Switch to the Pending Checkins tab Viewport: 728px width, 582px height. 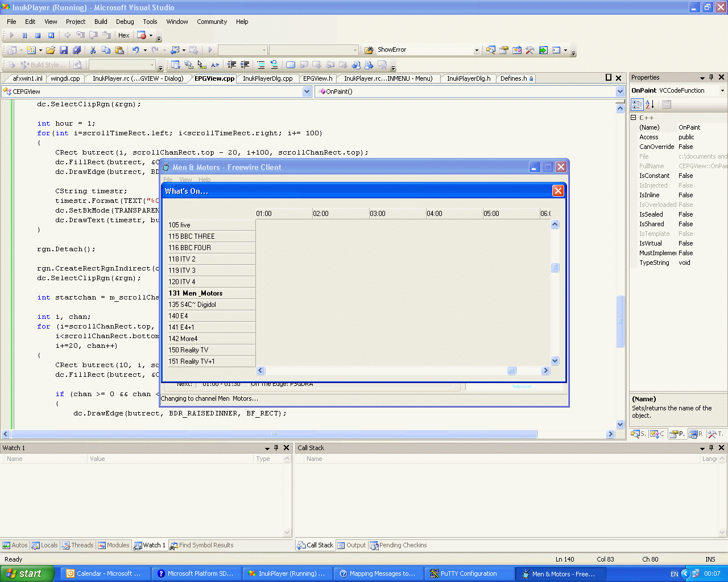(399, 545)
